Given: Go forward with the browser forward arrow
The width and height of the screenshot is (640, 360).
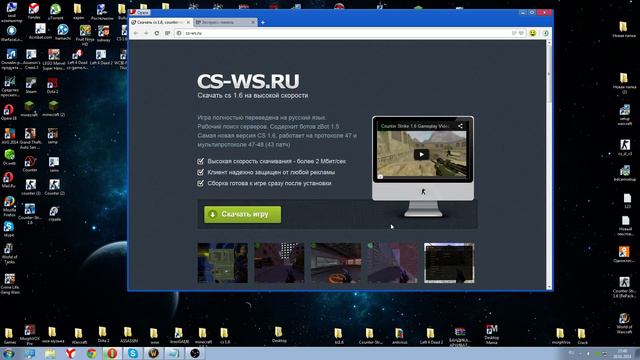Looking at the screenshot, I should 146,33.
